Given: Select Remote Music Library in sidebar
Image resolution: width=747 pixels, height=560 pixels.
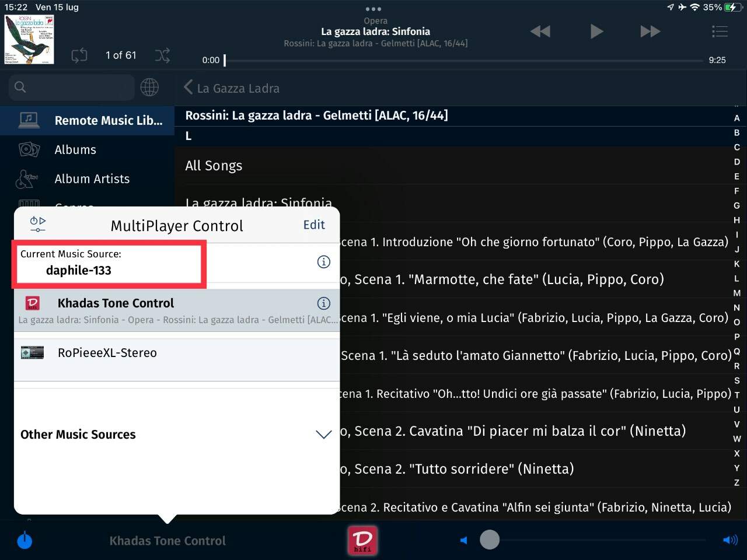Looking at the screenshot, I should [88, 121].
